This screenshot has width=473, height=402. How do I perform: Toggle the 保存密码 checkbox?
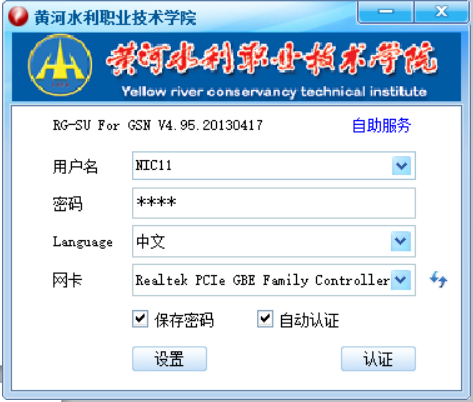pos(140,319)
